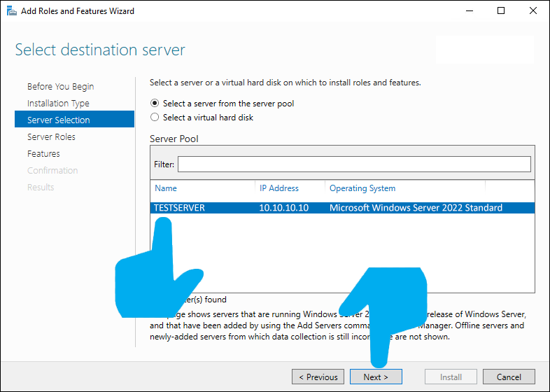Viewport: 550px width, 392px height.
Task: Choose 'Select a virtual hard disk' radio option
Action: click(155, 117)
